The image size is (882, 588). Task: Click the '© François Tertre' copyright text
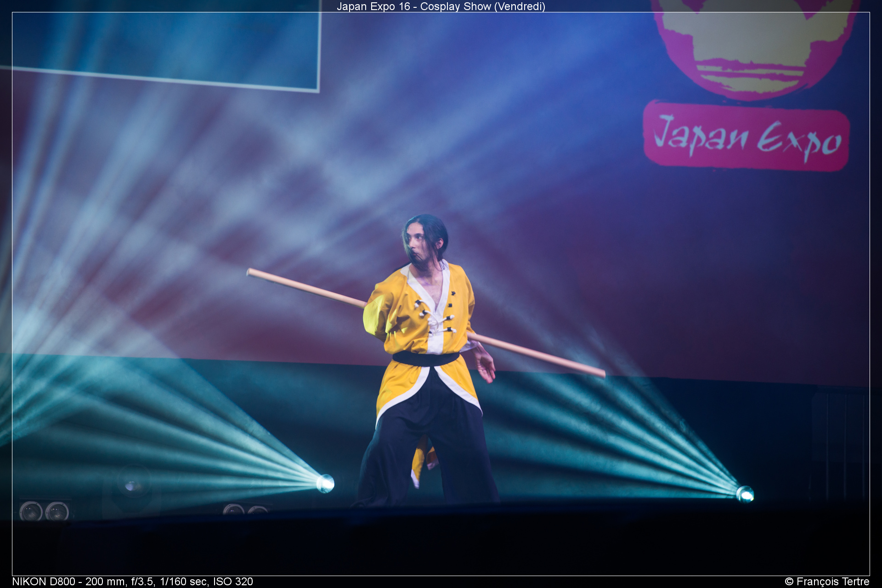pos(827,582)
